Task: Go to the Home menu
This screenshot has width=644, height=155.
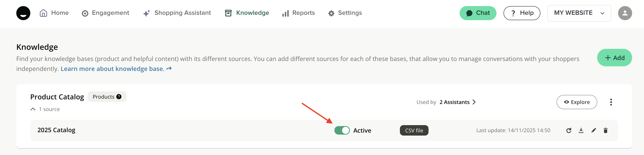Action: [x=54, y=13]
